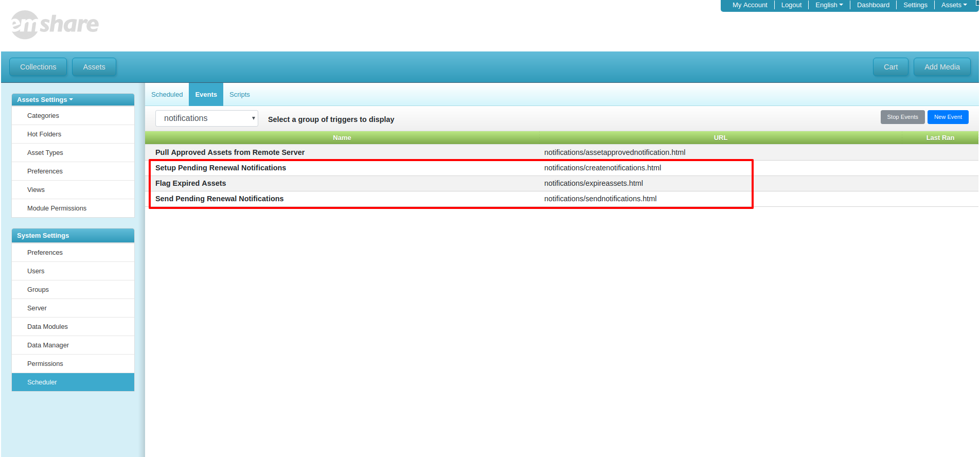Switch to the Scripts tab
Image resolution: width=980 pixels, height=457 pixels.
coord(240,95)
